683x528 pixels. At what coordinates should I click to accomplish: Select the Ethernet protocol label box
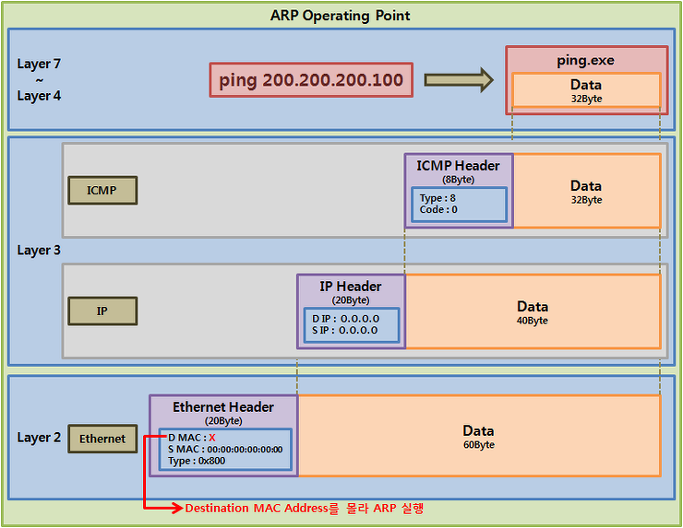pos(102,439)
